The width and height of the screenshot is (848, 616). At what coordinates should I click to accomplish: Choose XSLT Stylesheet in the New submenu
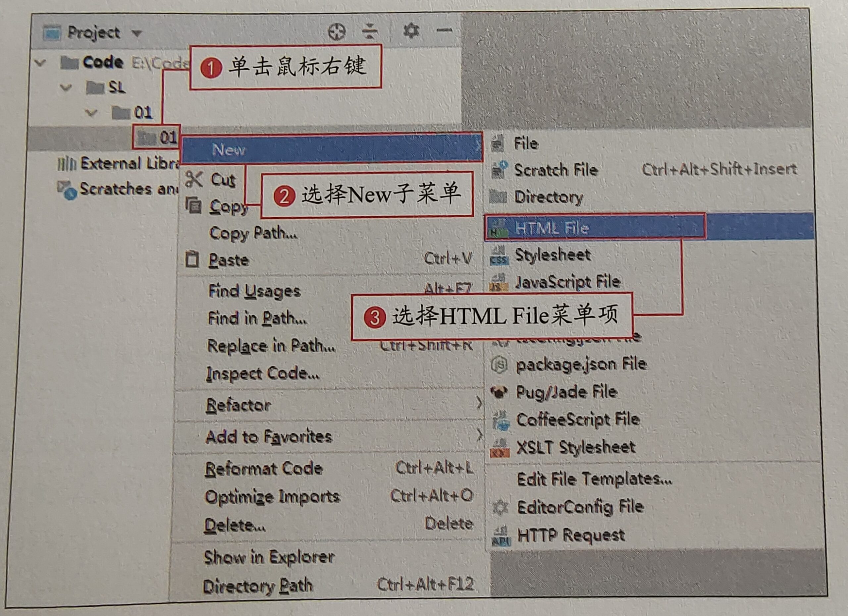576,447
